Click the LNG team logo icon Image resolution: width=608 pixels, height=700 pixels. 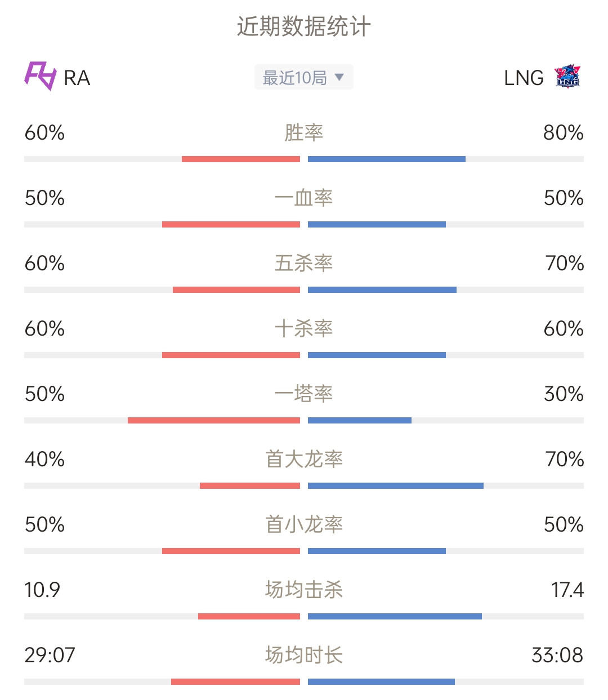pyautogui.click(x=567, y=76)
